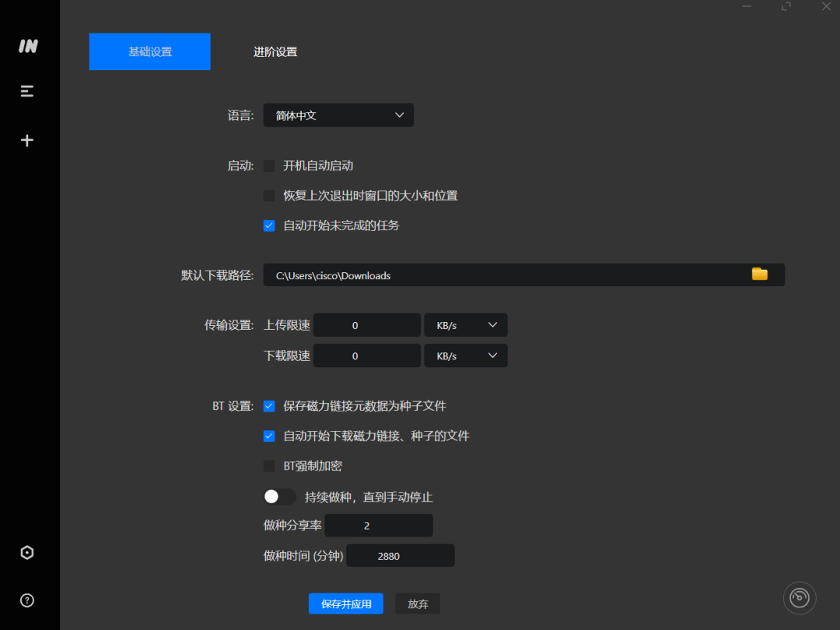
Task: Click the 放弃 button to discard changes
Action: pos(417,603)
